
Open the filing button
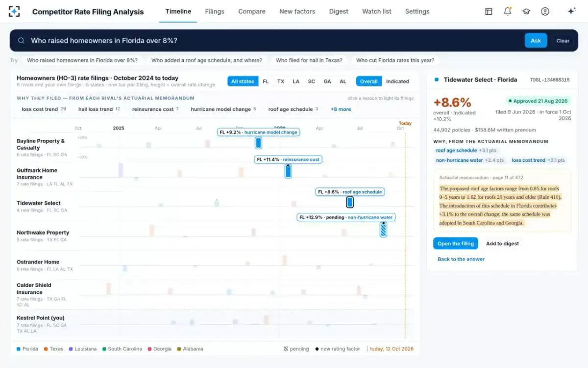point(456,243)
